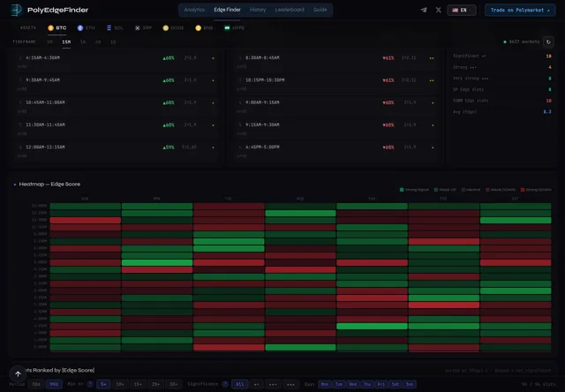Click the Strong Signal green legend swatch
The image size is (565, 392).
point(402,190)
